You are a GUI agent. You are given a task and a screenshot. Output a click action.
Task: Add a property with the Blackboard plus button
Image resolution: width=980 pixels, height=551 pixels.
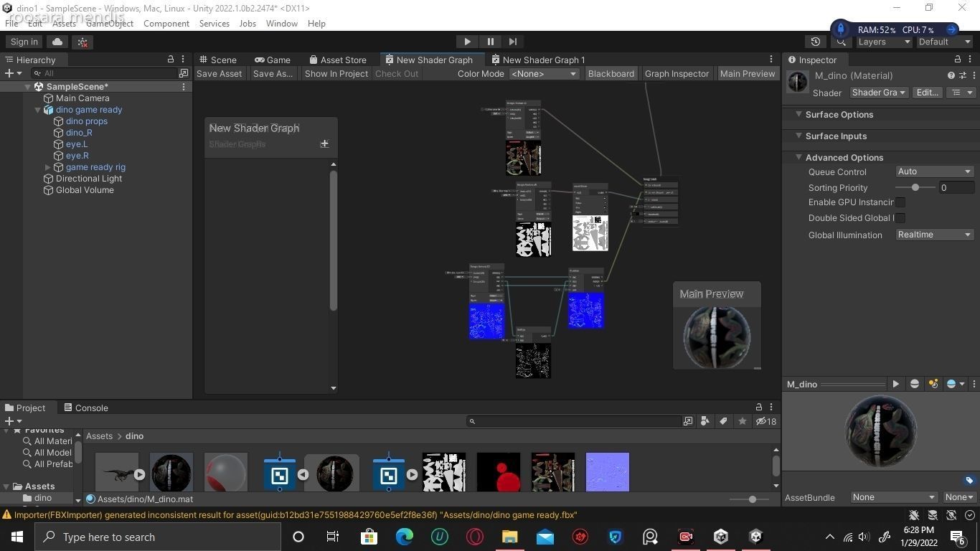[x=324, y=143]
